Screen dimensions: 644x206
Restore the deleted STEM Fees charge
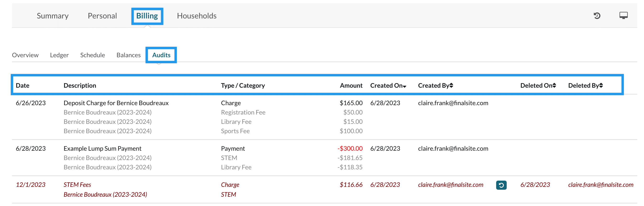click(501, 185)
